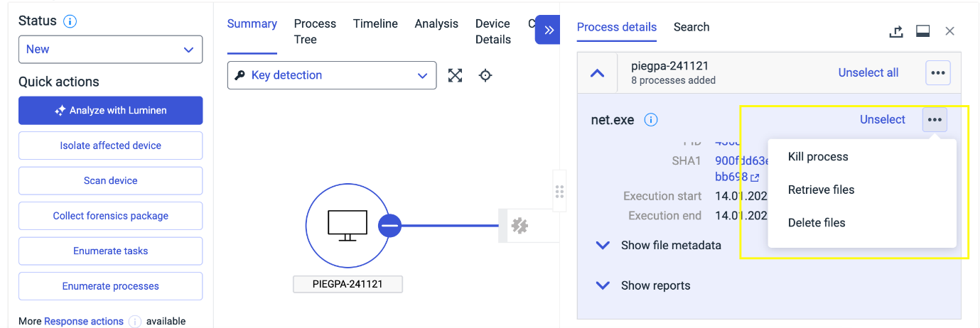The width and height of the screenshot is (980, 328).
Task: Collapse the piegpa-241121 group chevron
Action: (598, 72)
